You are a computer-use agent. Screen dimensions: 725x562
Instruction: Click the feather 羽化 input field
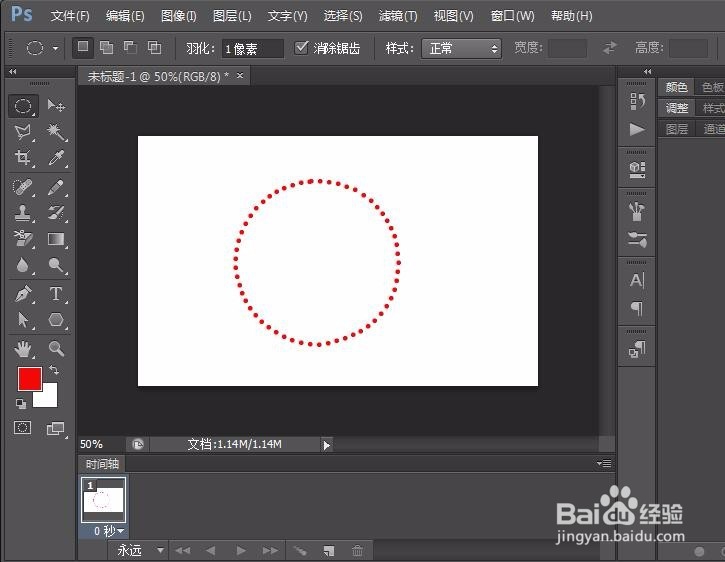pyautogui.click(x=252, y=48)
